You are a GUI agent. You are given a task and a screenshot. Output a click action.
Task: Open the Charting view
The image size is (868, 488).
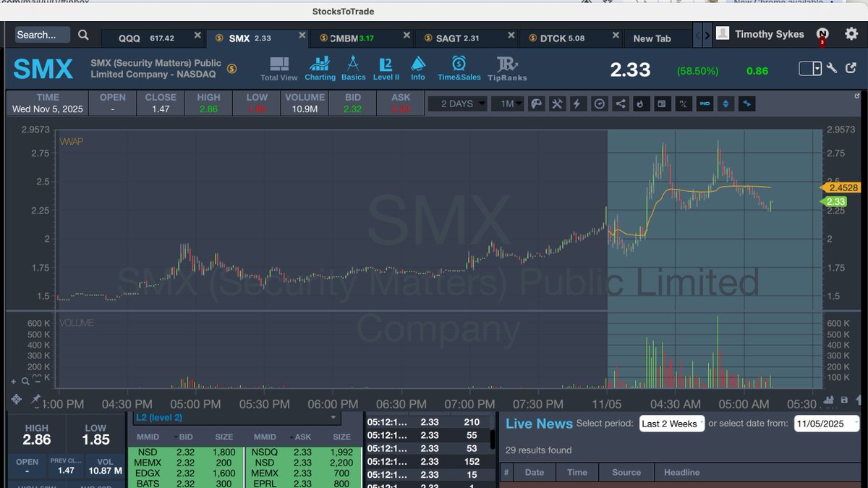(320, 69)
